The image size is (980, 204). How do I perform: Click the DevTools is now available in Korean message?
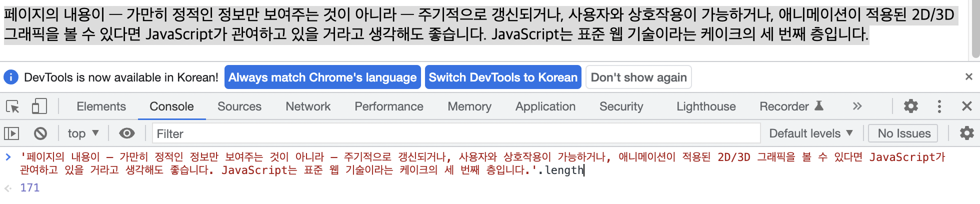pyautogui.click(x=121, y=77)
